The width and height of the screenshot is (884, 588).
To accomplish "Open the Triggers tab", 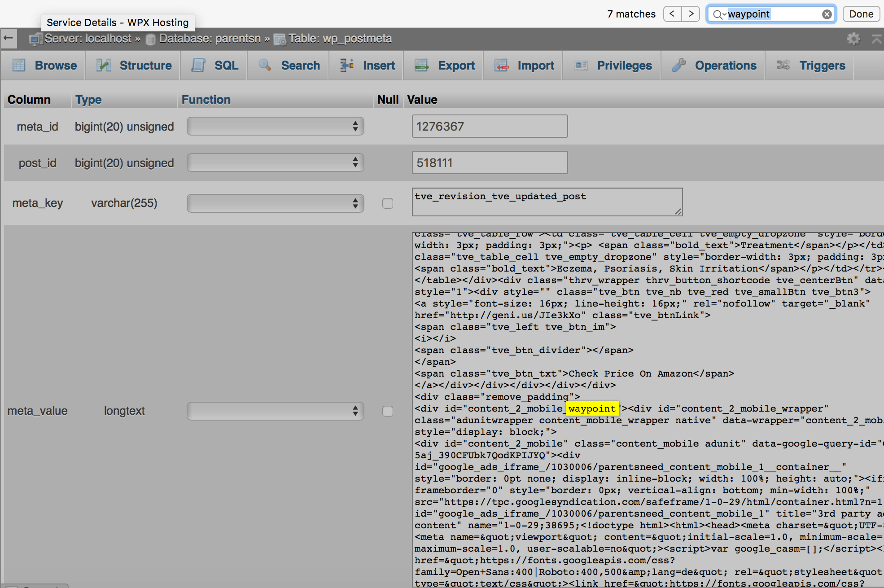I will coord(810,66).
